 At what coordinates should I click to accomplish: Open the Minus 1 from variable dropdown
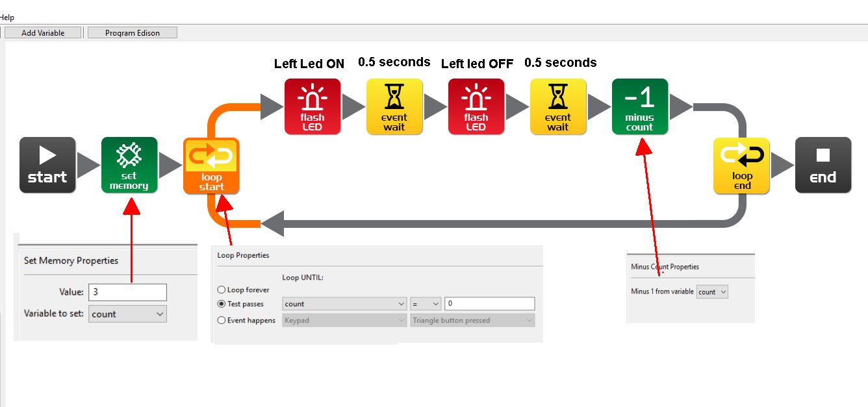712,292
